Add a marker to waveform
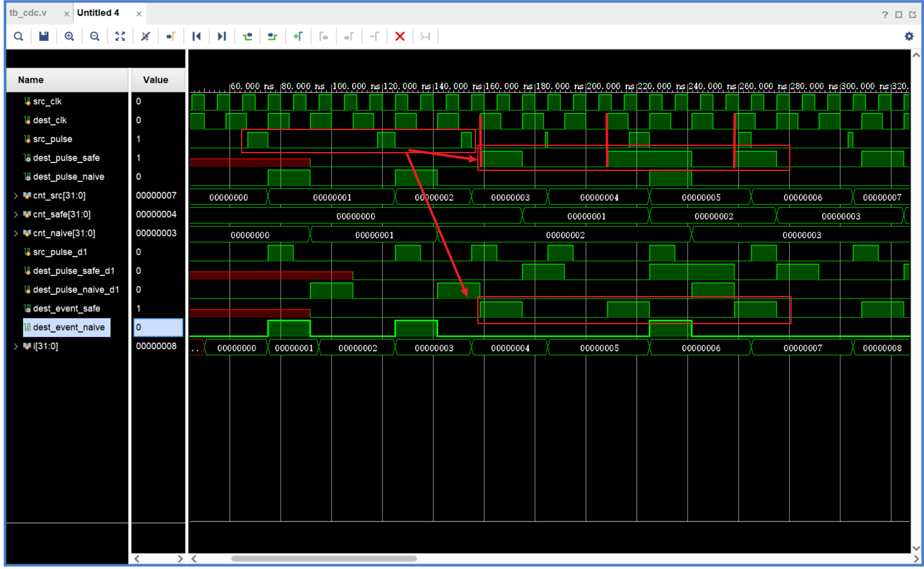 pos(298,37)
